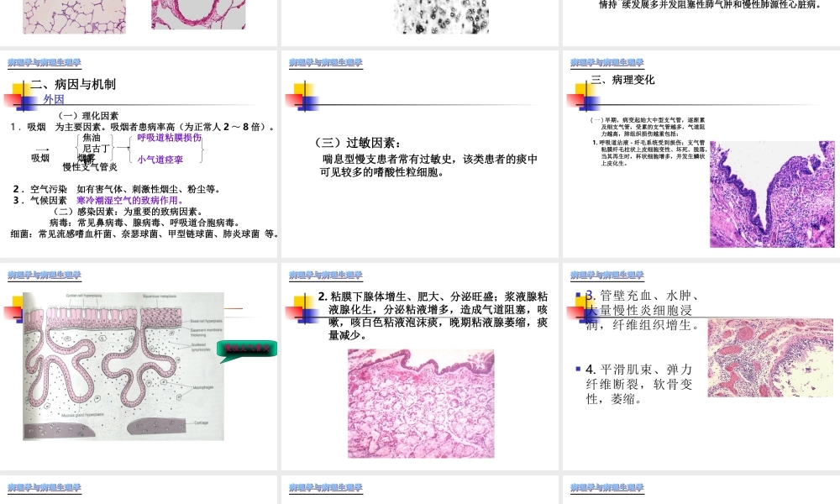Click the green callout shape labeled 慢性支气管炎
The height and width of the screenshot is (504, 840).
(248, 346)
